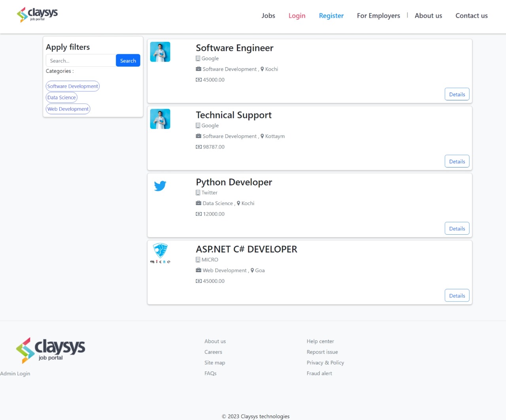This screenshot has width=506, height=420.
Task: Click the Admin Login footer link
Action: point(15,374)
